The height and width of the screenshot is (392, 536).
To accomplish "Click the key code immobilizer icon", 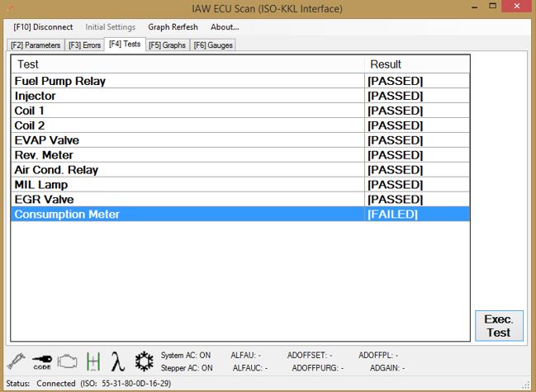I will click(41, 361).
